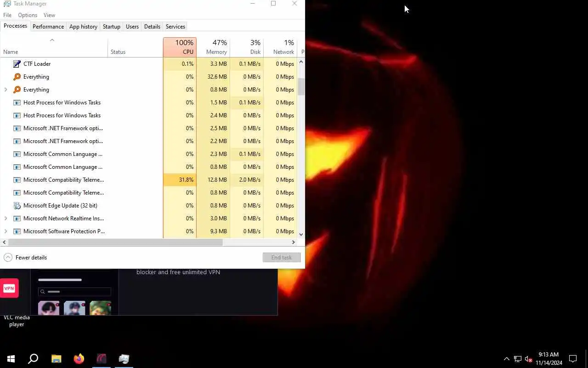
Task: Click the VLC media player desktop label
Action: point(17,321)
